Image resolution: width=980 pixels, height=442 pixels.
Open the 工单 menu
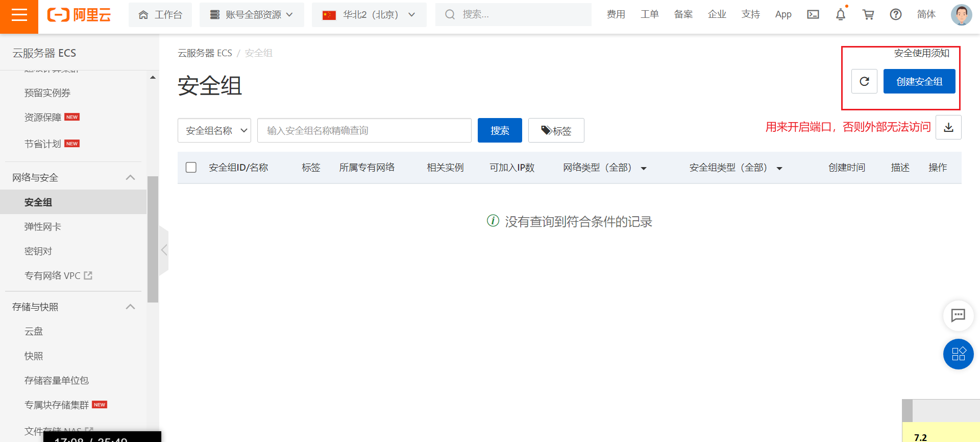point(649,14)
